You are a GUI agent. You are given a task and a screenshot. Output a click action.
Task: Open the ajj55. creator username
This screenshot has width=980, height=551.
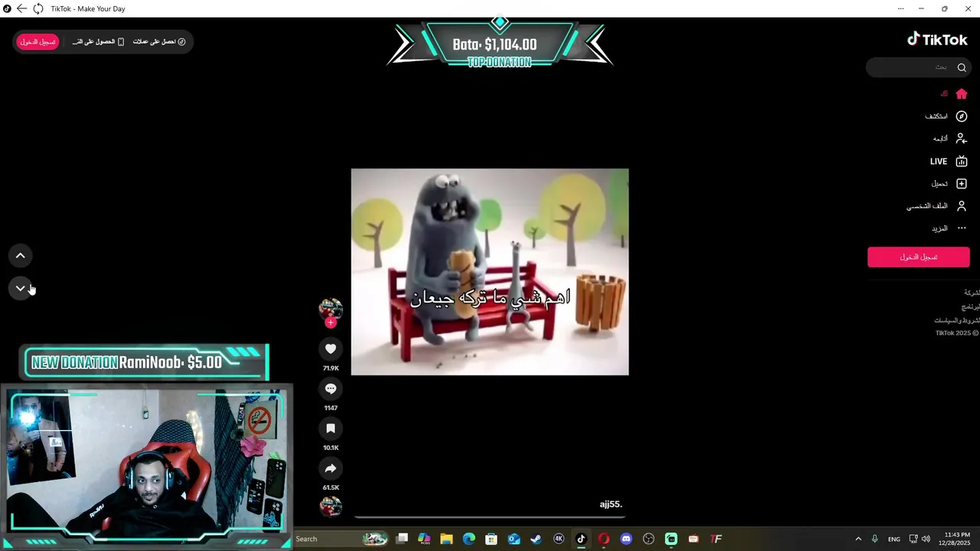pyautogui.click(x=611, y=504)
